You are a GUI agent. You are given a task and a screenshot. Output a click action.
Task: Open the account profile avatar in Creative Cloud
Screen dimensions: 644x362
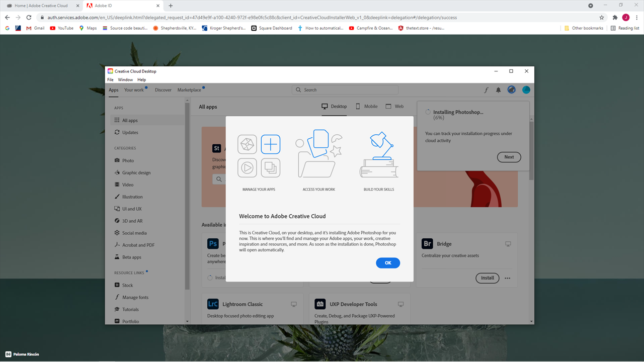(526, 90)
